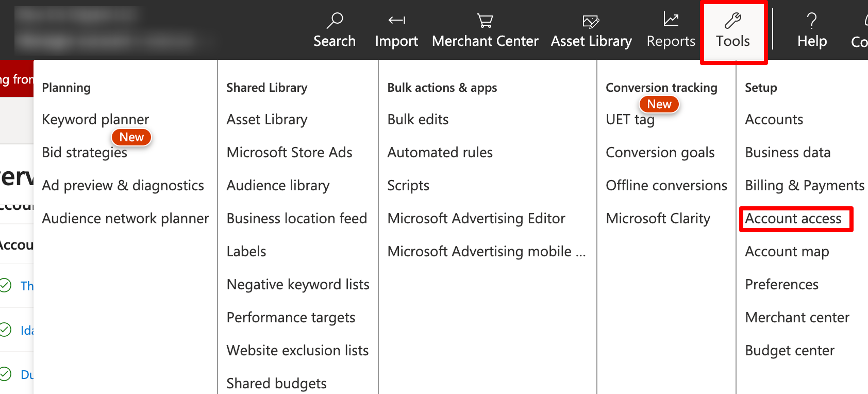Screen dimensions: 868x394
Task: Open Merchant center under Setup
Action: [x=797, y=318]
